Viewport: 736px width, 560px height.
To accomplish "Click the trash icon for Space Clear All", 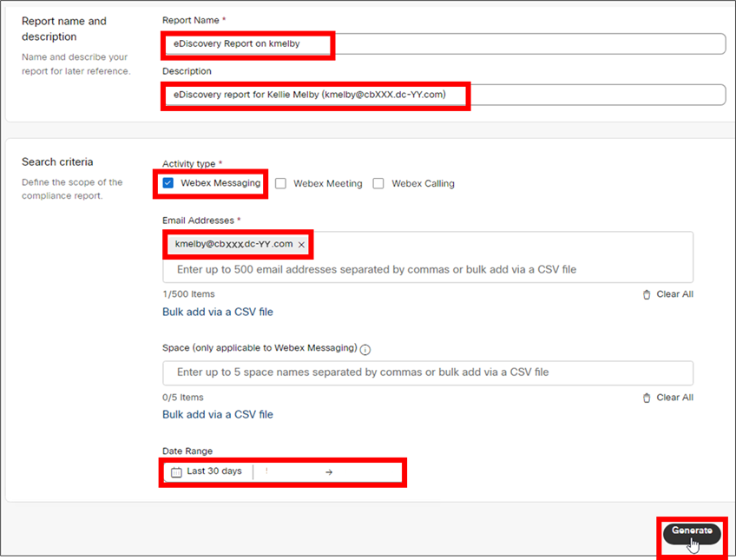I will pos(647,398).
